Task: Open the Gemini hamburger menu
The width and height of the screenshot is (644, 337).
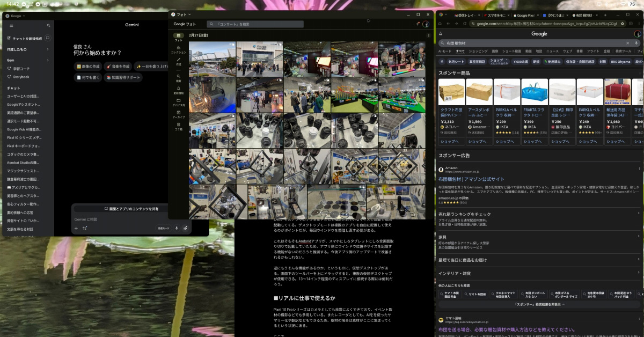Action: pyautogui.click(x=11, y=26)
